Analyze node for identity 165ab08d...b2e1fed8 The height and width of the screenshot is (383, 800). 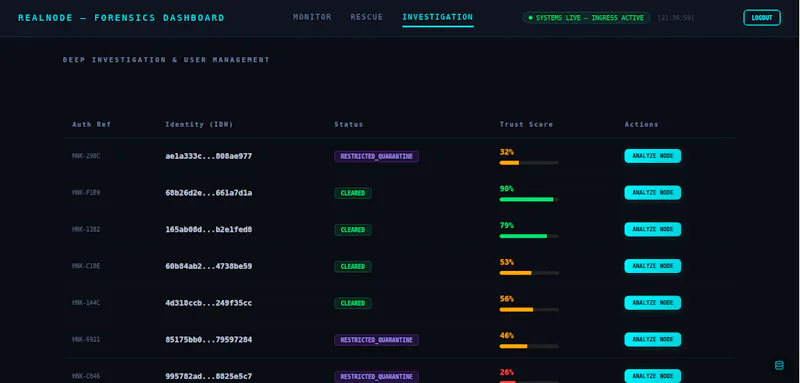point(653,229)
